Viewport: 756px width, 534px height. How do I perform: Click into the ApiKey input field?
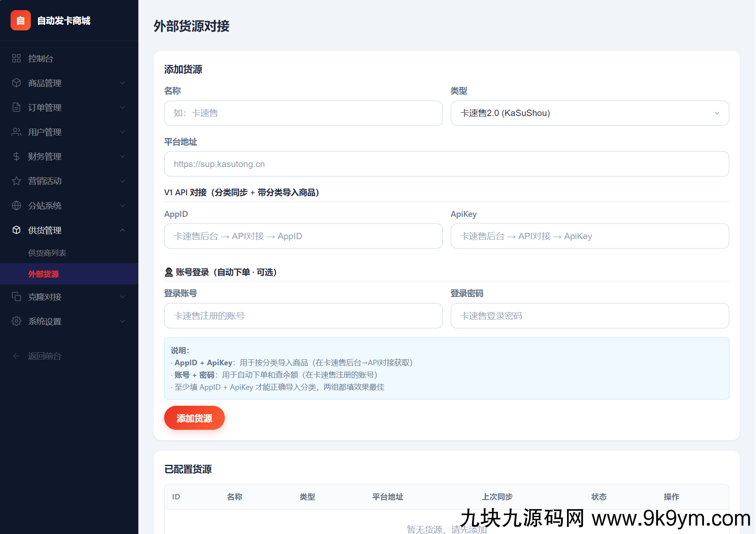pos(589,236)
